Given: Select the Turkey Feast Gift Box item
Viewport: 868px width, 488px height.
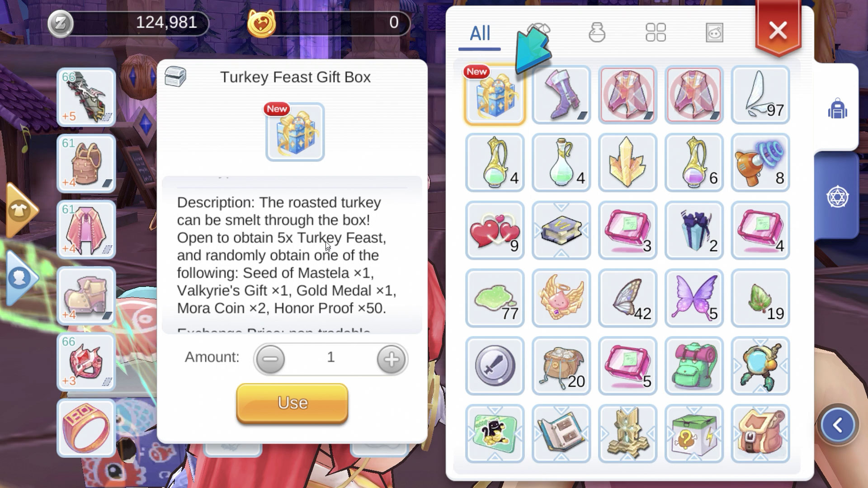Looking at the screenshot, I should (495, 95).
